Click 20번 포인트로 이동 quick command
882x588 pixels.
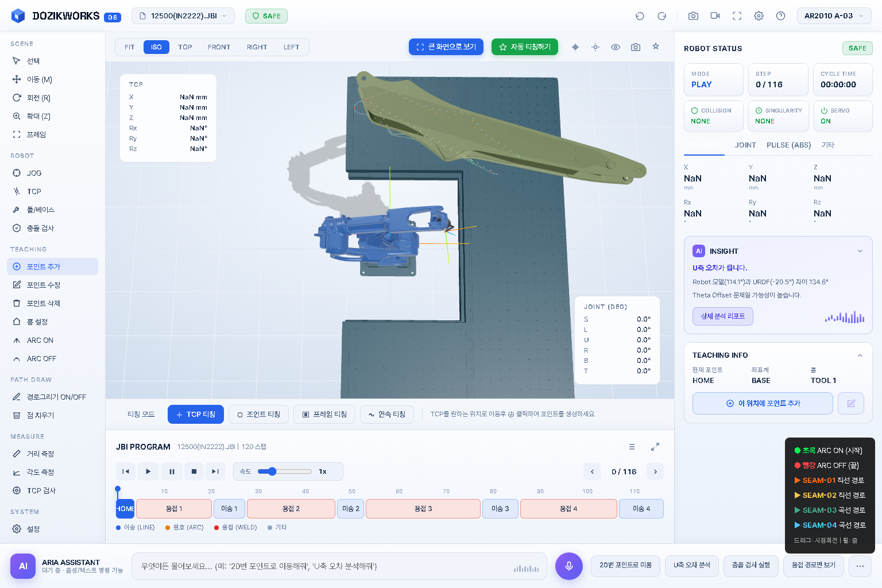tap(625, 566)
